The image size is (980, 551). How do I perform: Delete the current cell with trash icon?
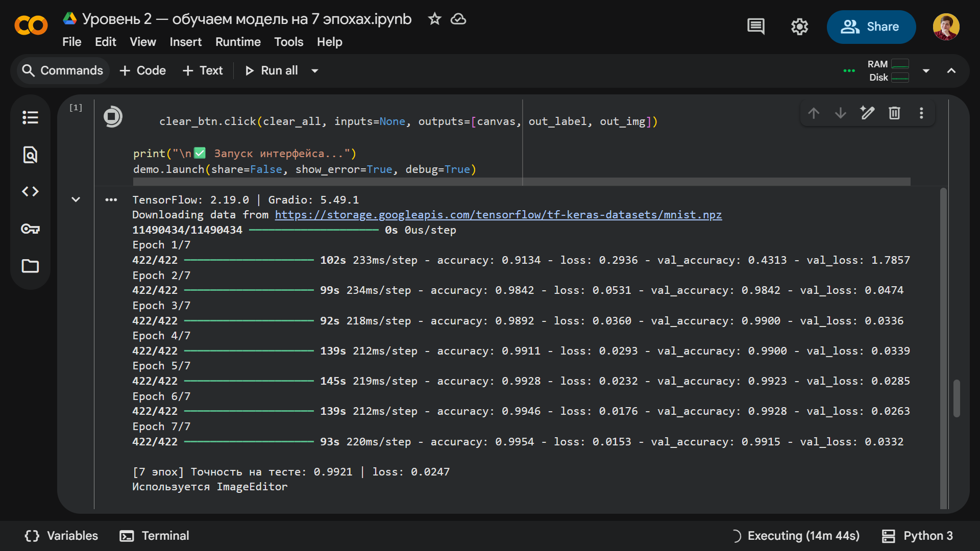coord(894,113)
